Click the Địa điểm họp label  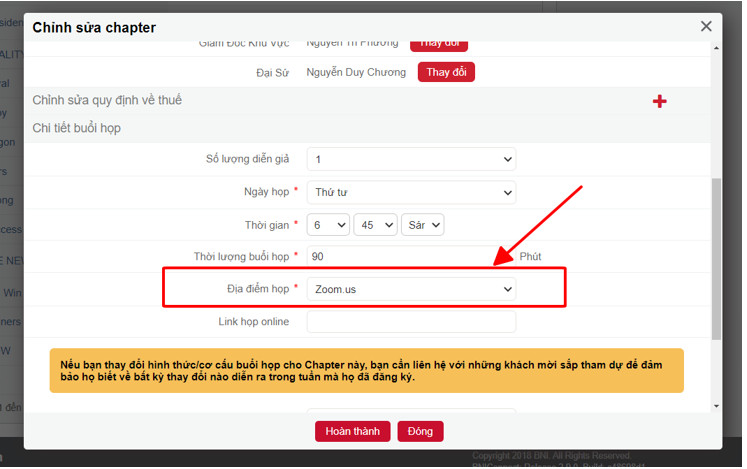point(258,289)
